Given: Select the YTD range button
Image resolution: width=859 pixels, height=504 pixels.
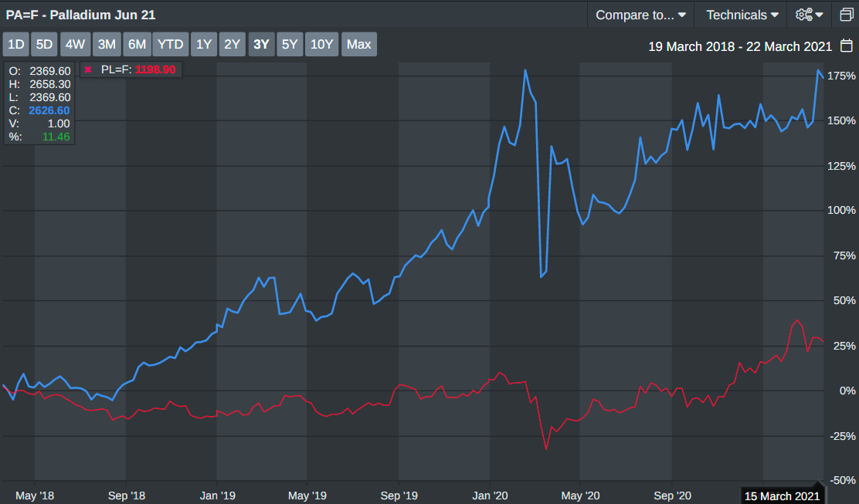Looking at the screenshot, I should coord(171,44).
